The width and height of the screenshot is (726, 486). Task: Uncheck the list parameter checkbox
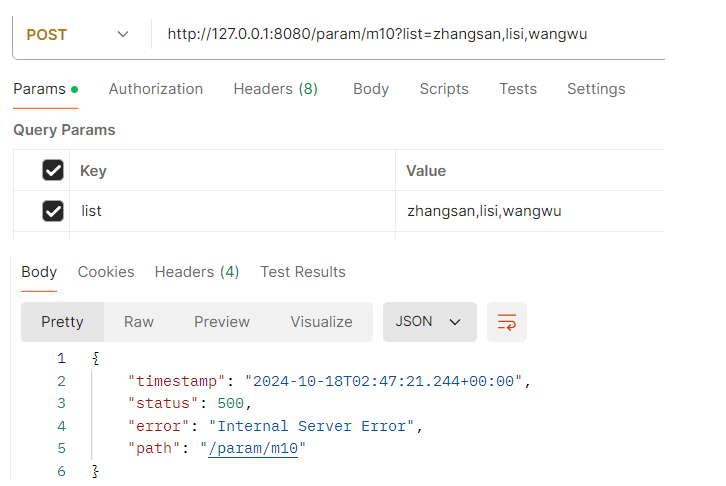point(53,211)
